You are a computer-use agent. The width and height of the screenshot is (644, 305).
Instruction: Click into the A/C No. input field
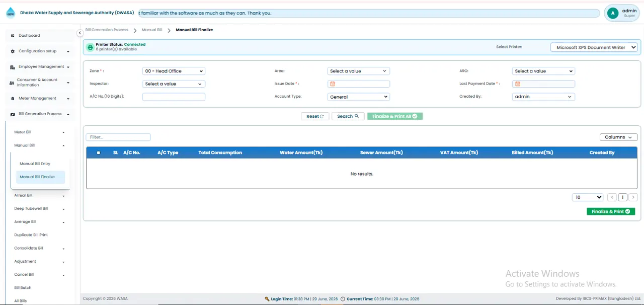[x=174, y=97]
